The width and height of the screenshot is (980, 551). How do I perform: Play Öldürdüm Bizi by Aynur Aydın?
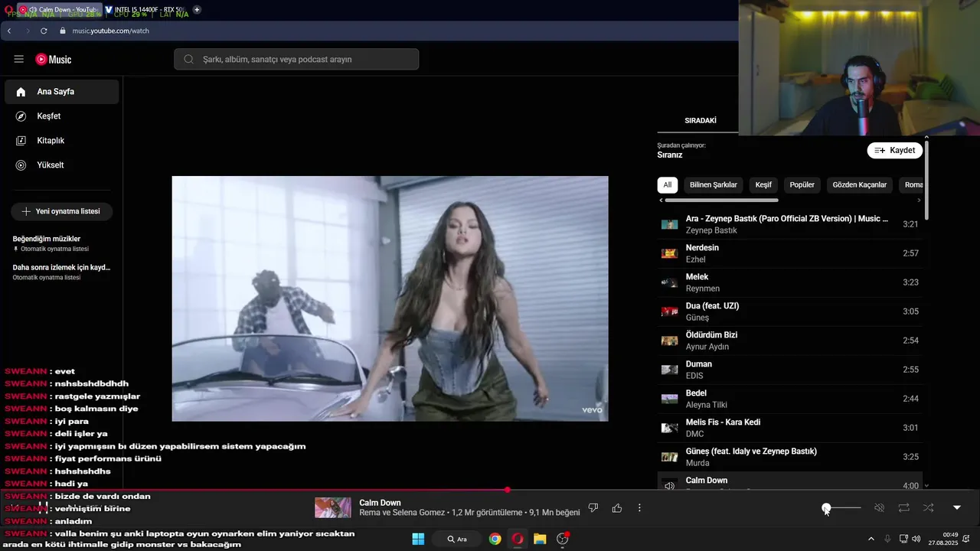[790, 341]
